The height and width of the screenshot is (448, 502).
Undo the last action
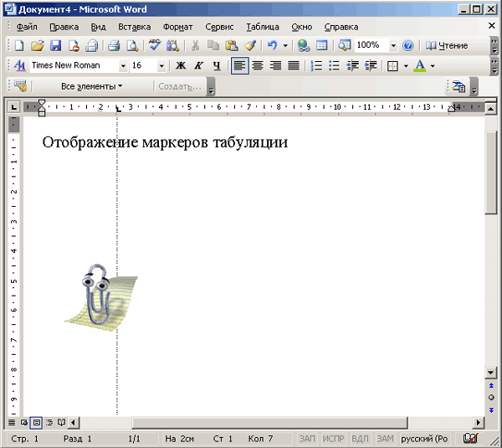(272, 45)
